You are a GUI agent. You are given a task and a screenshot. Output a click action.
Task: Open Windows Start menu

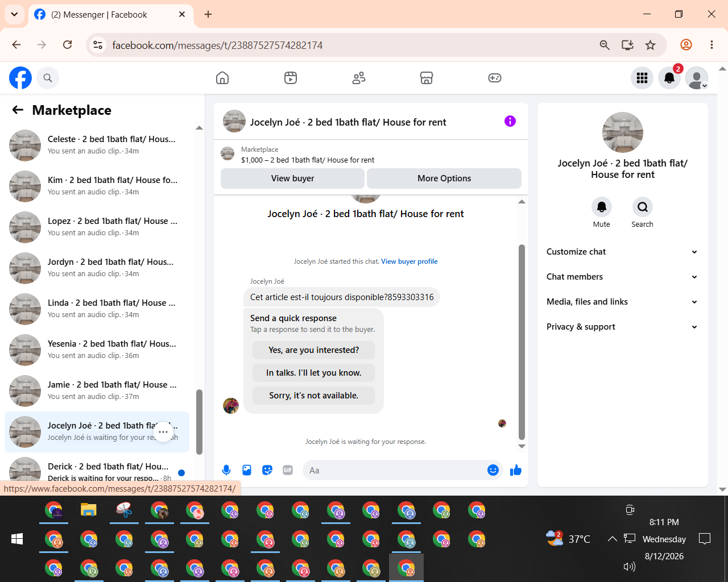(x=17, y=539)
